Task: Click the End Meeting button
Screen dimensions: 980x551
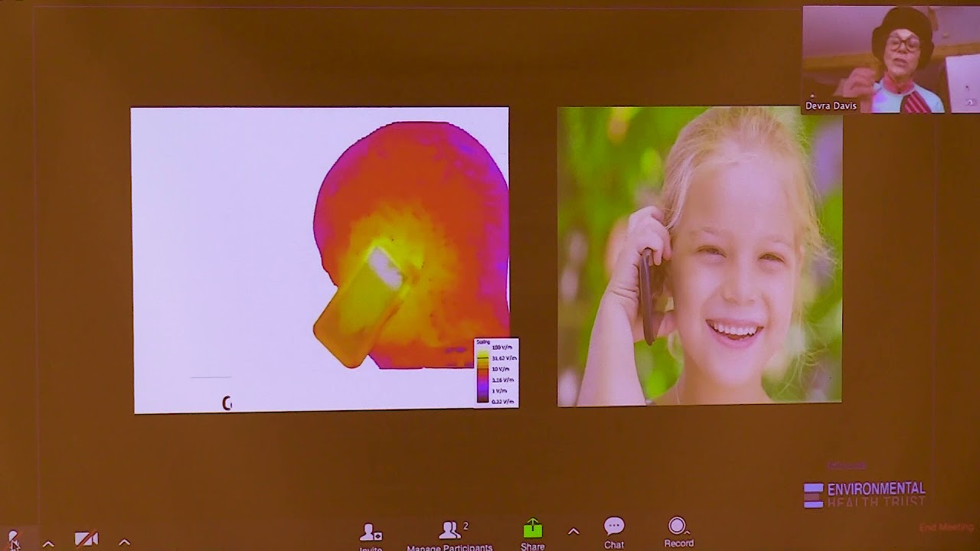Action: 946,527
